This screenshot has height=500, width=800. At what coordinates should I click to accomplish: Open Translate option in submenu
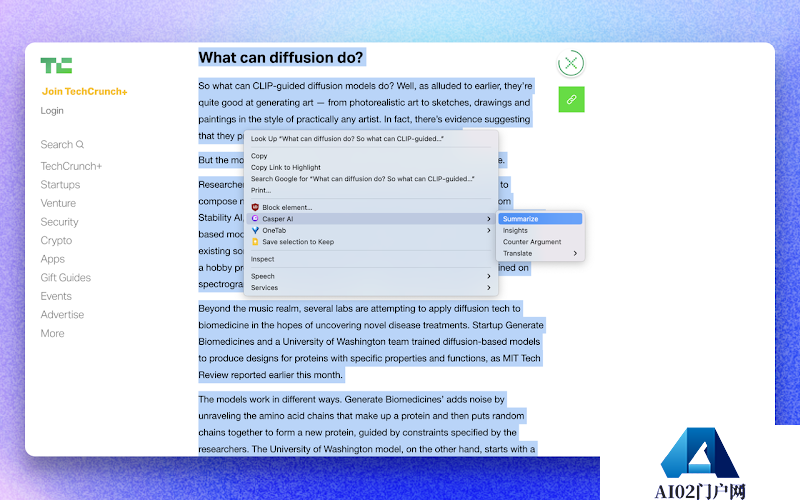[540, 253]
